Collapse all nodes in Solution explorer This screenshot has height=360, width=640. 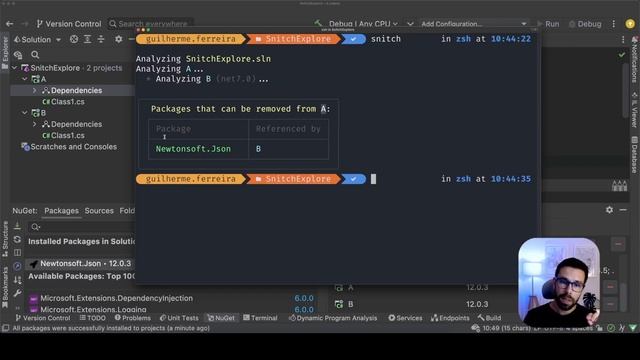[x=101, y=39]
